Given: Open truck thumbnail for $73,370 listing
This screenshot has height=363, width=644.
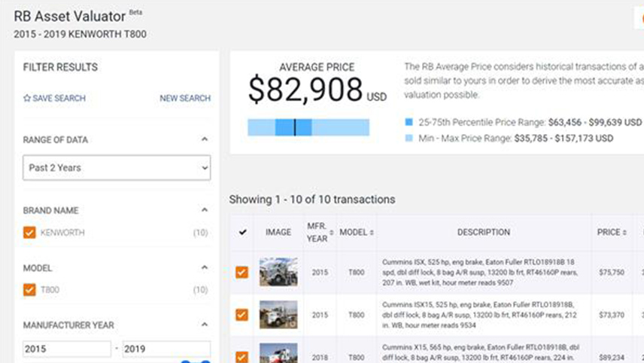Looking at the screenshot, I should tap(278, 315).
